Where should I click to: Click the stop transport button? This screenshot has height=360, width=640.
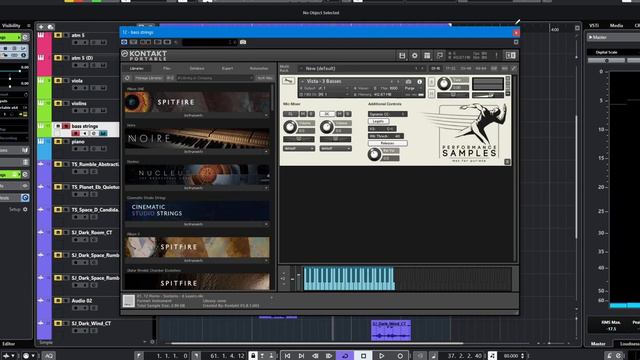[x=363, y=356]
